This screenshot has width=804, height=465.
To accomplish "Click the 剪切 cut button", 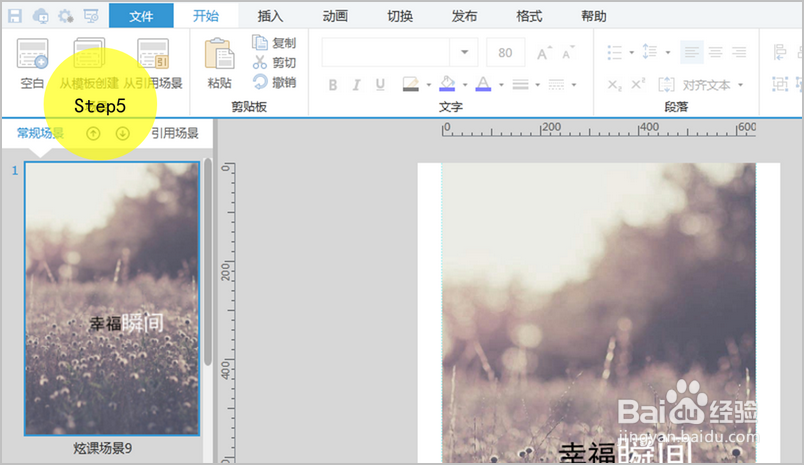I will 274,63.
